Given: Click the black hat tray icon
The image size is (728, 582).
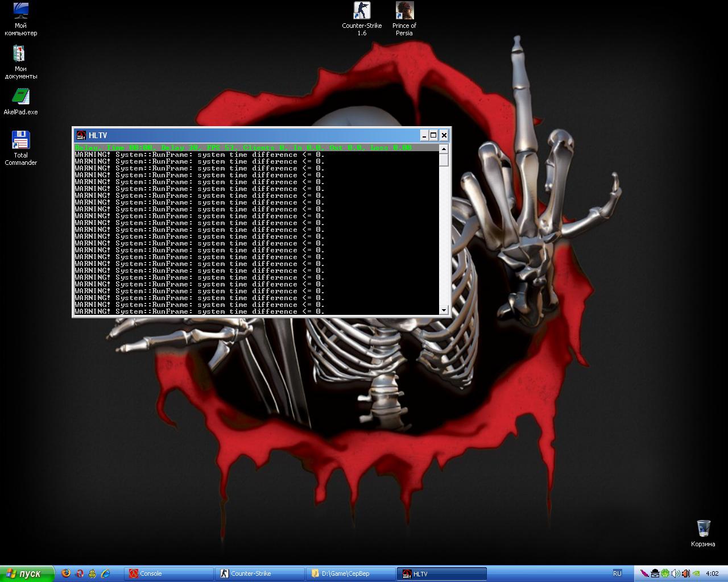Looking at the screenshot, I should (655, 573).
